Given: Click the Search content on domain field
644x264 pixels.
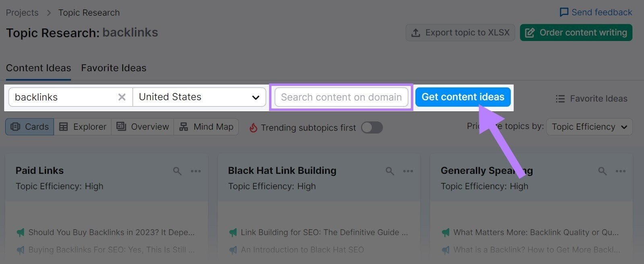Looking at the screenshot, I should 341,97.
